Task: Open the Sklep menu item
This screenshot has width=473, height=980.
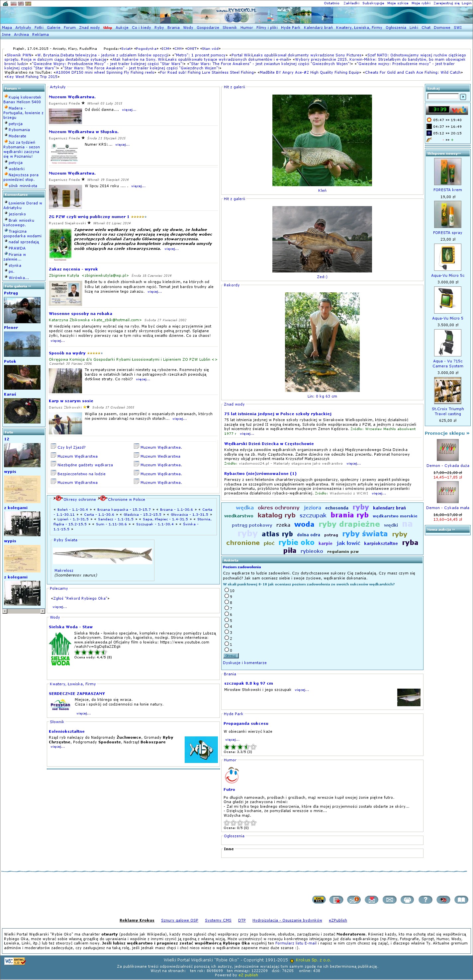Action: [x=108, y=28]
